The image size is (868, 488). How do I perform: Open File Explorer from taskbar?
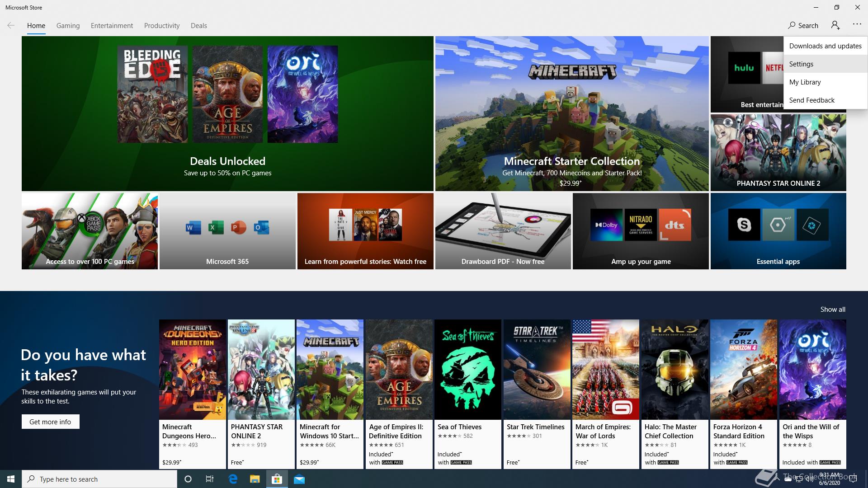coord(255,479)
